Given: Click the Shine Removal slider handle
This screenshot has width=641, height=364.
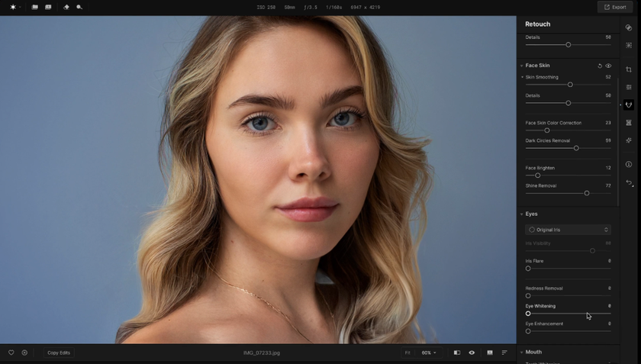Looking at the screenshot, I should click(587, 193).
